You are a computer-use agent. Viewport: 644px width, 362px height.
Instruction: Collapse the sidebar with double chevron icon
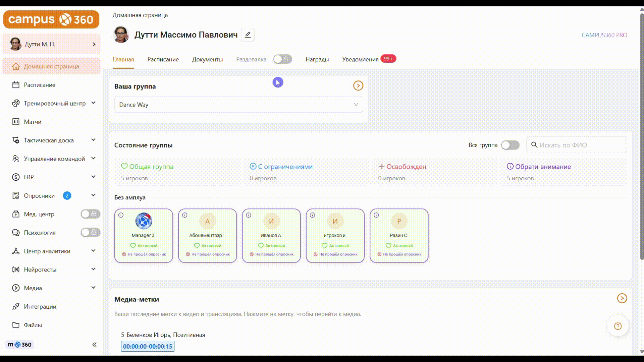94,345
